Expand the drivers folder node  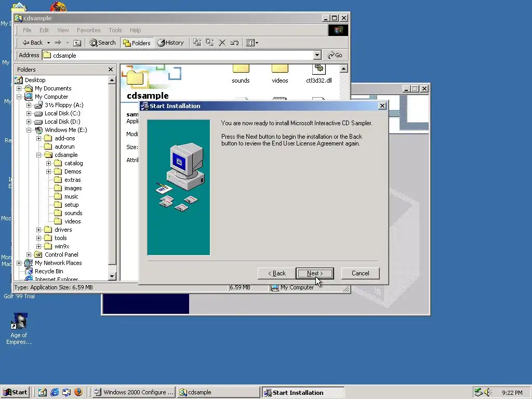pyautogui.click(x=38, y=230)
